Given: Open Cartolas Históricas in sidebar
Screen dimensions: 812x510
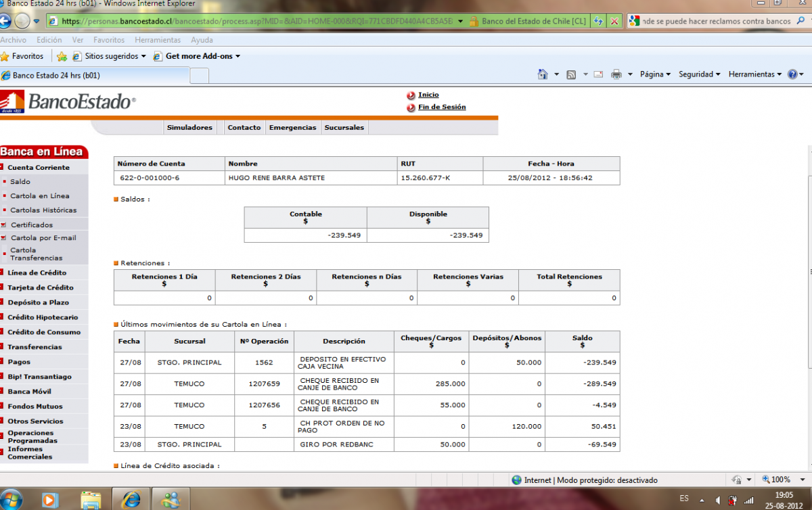Looking at the screenshot, I should click(43, 210).
